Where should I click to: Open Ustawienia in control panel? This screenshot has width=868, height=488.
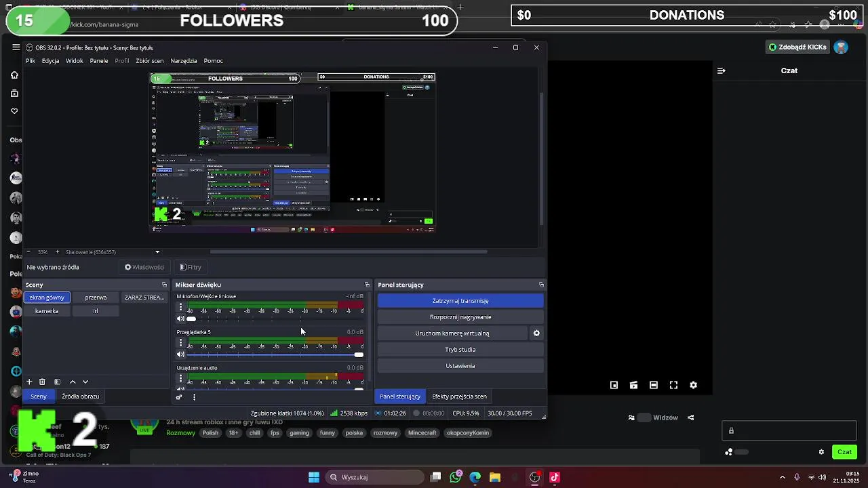460,366
